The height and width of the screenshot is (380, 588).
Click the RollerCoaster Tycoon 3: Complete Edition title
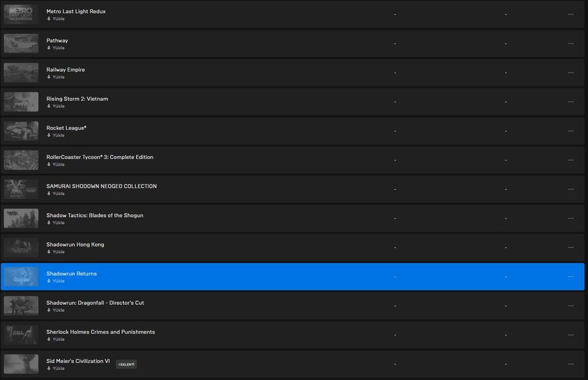(100, 157)
